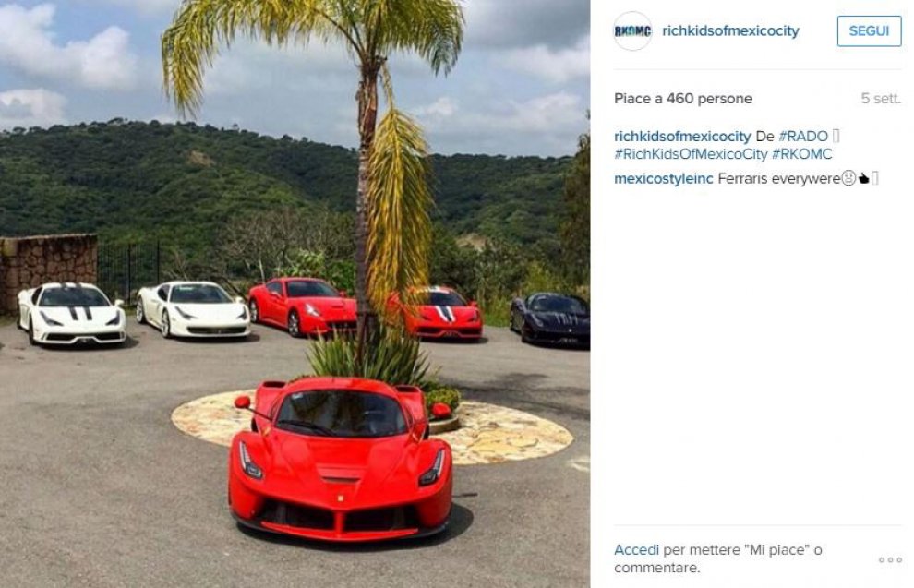Open the #RKOMC hashtag link
Viewport: 914px width, 588px height.
coord(802,154)
